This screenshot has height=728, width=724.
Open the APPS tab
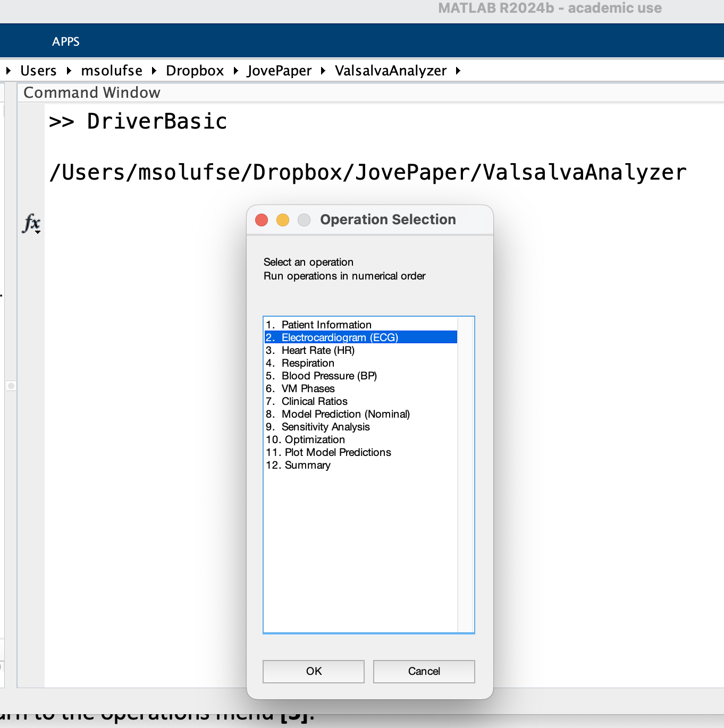pyautogui.click(x=65, y=41)
